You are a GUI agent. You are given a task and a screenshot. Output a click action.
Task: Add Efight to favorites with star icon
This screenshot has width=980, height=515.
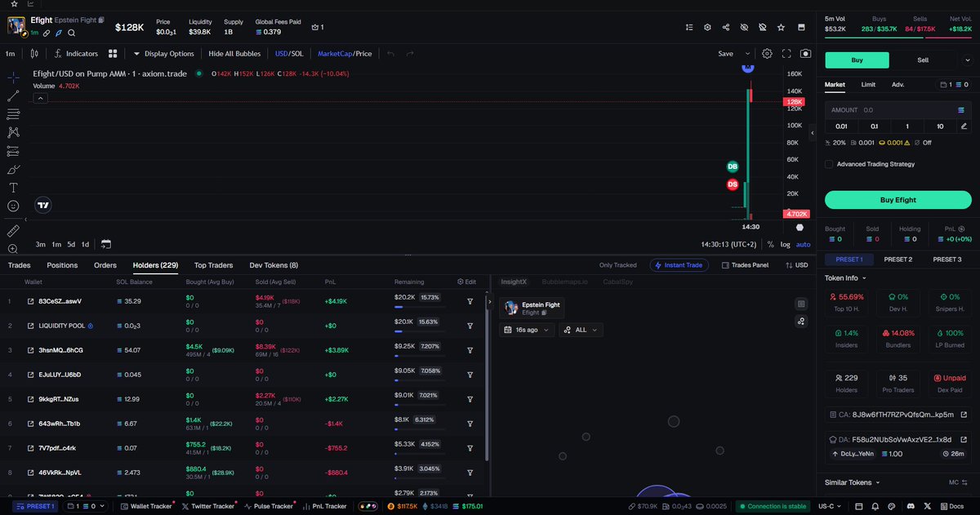pos(781,27)
